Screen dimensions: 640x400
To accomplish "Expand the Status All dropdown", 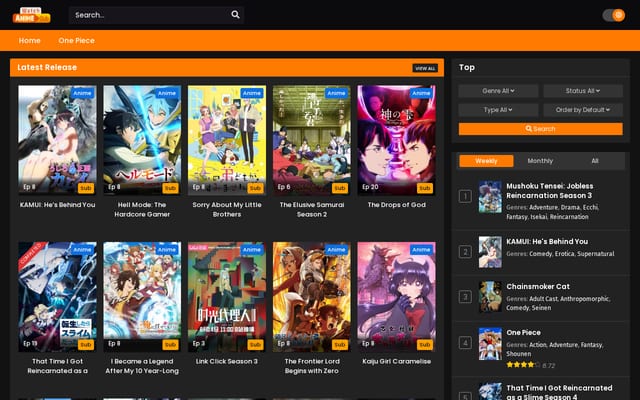I will [583, 91].
